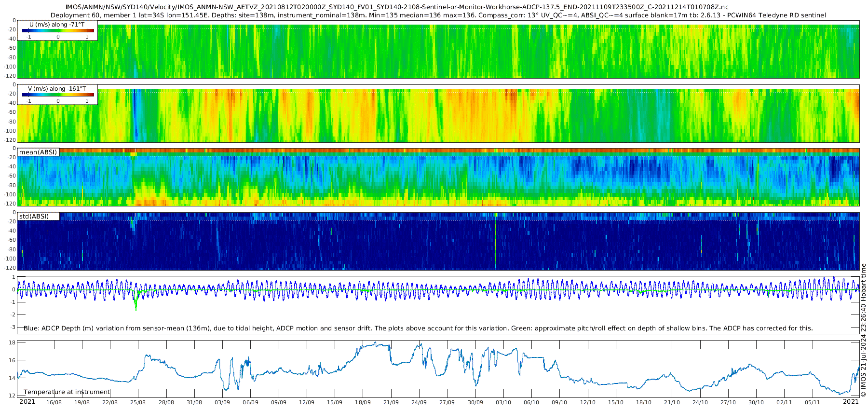Click the 25/08 date tick label
868x410 pixels.
click(138, 402)
